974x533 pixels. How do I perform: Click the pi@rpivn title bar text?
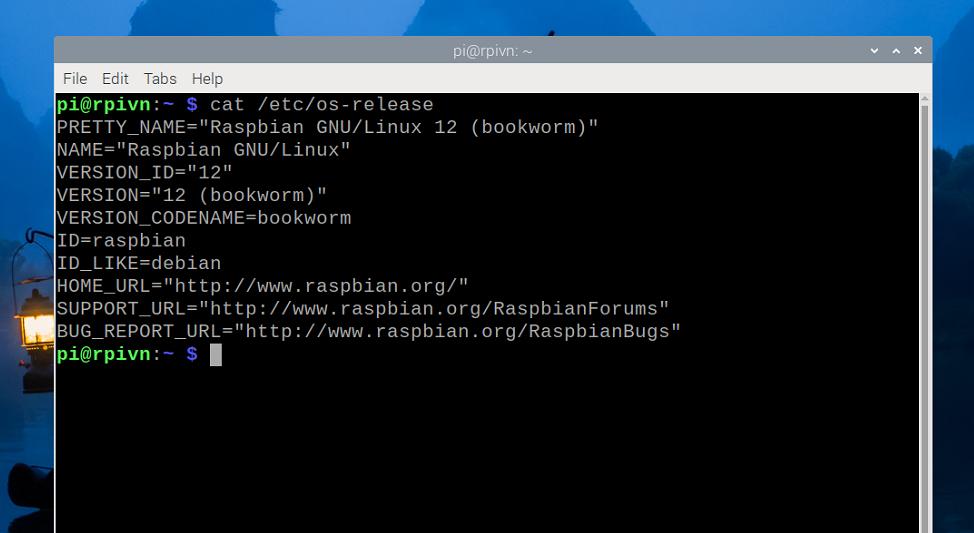tap(492, 51)
